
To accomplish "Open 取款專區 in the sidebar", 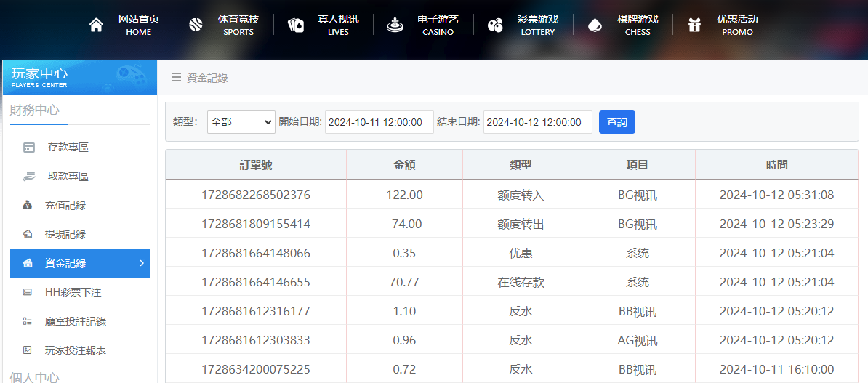I will point(68,177).
